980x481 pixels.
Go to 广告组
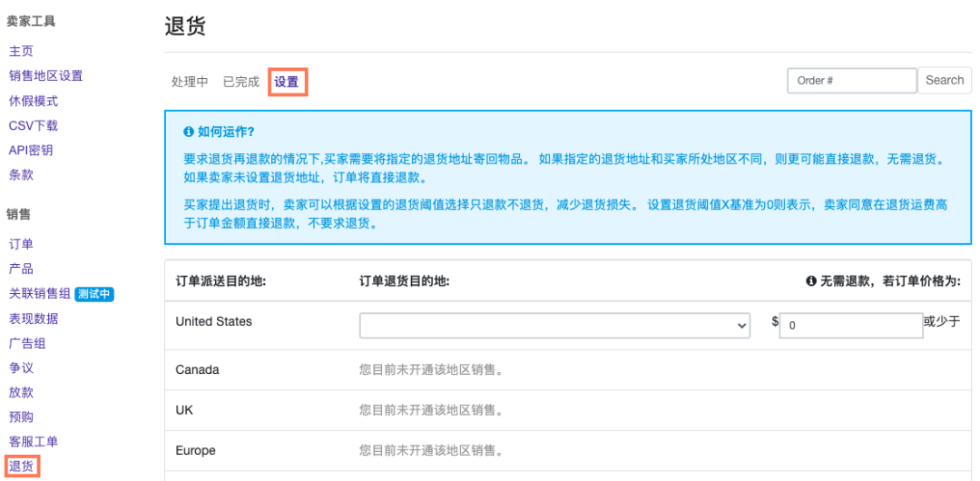pos(27,343)
